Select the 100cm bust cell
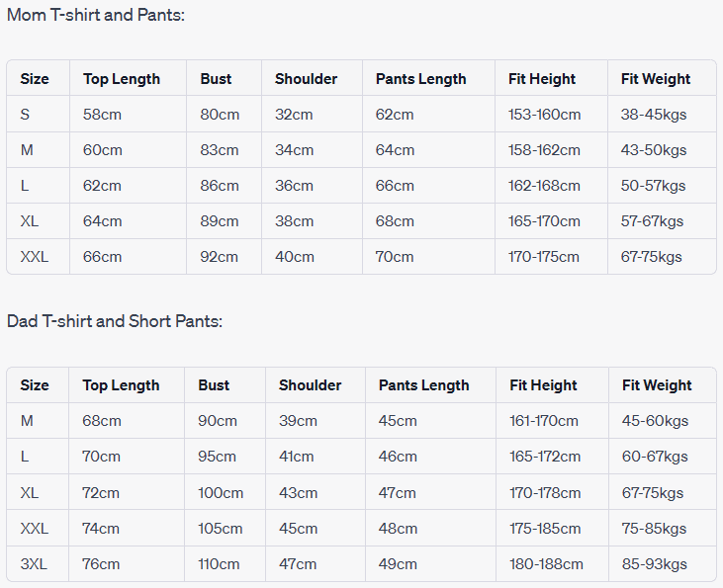Image resolution: width=723 pixels, height=588 pixels. point(222,493)
